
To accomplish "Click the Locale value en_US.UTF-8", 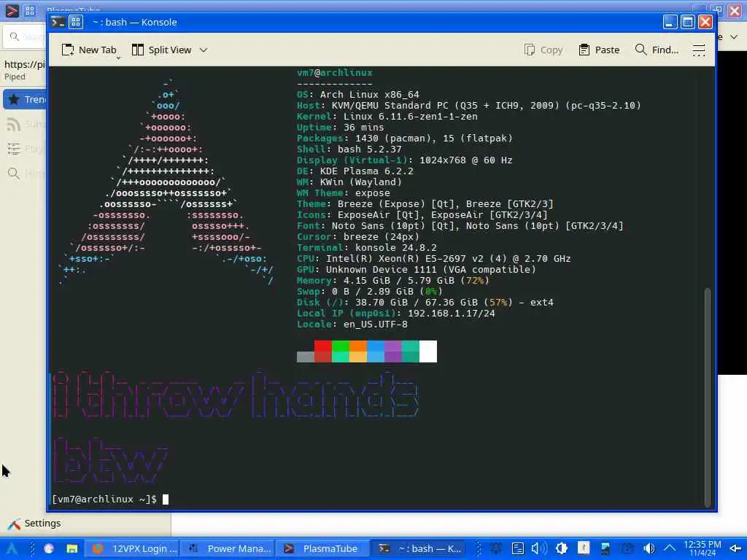I will coord(376,324).
